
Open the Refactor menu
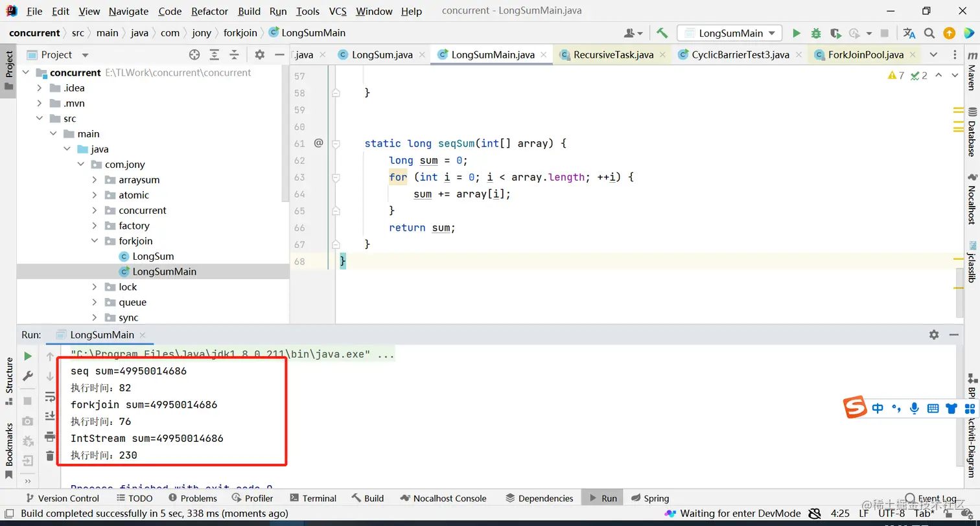click(x=209, y=11)
